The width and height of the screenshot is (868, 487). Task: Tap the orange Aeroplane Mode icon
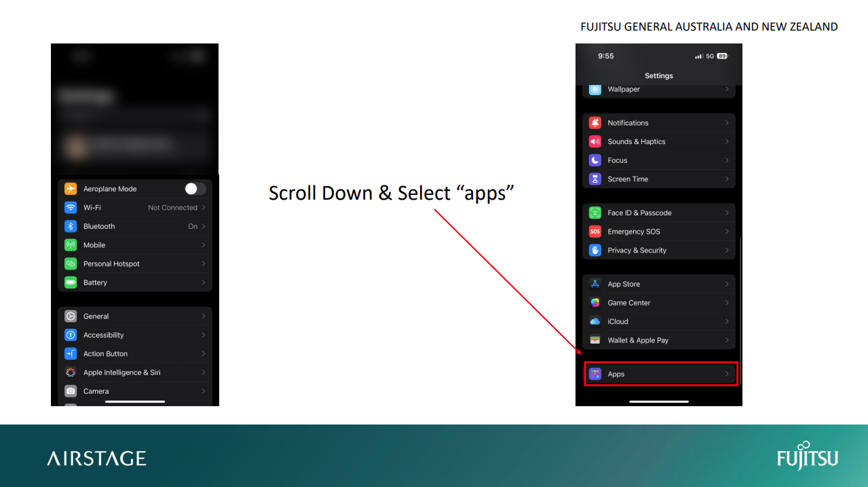click(71, 189)
